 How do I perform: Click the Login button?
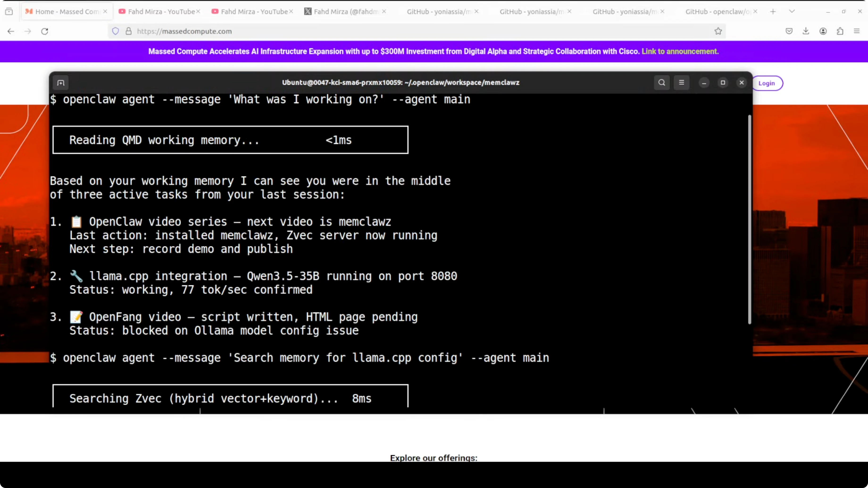tap(766, 83)
